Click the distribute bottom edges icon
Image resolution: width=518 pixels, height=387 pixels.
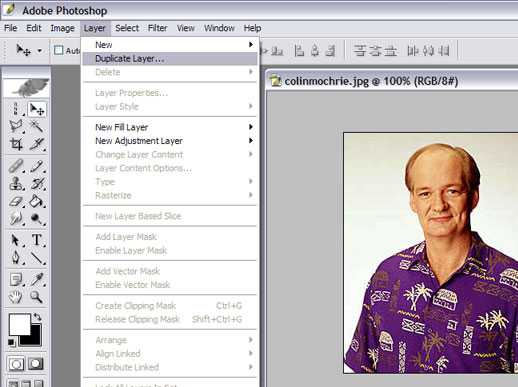click(x=390, y=51)
